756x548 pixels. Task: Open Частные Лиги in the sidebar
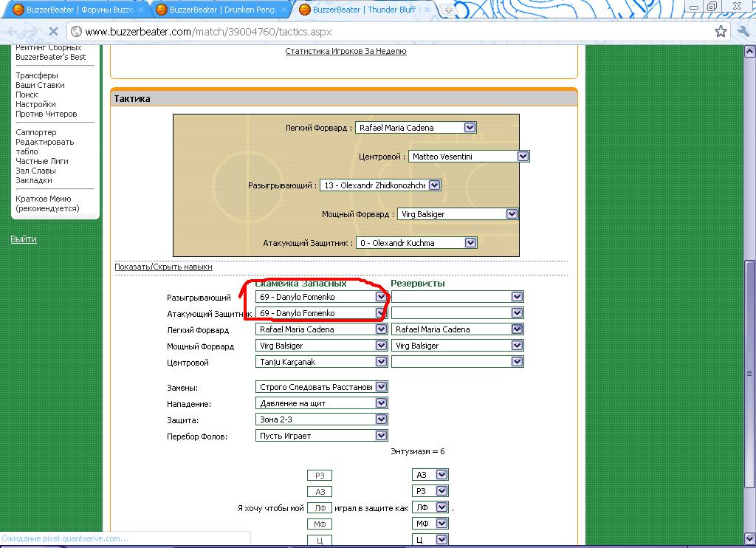tap(42, 161)
